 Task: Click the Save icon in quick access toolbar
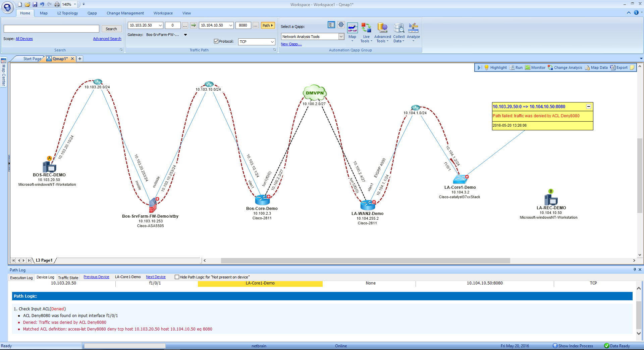(35, 4)
